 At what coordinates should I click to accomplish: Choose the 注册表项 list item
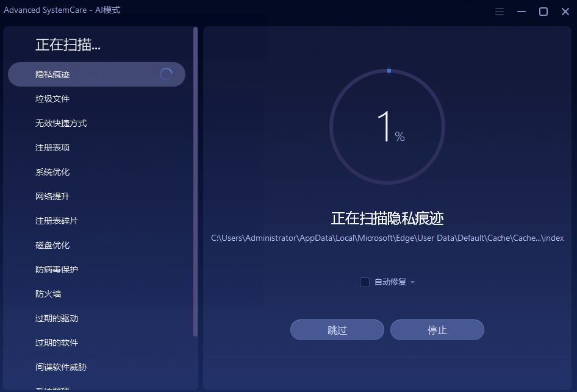pyautogui.click(x=53, y=148)
